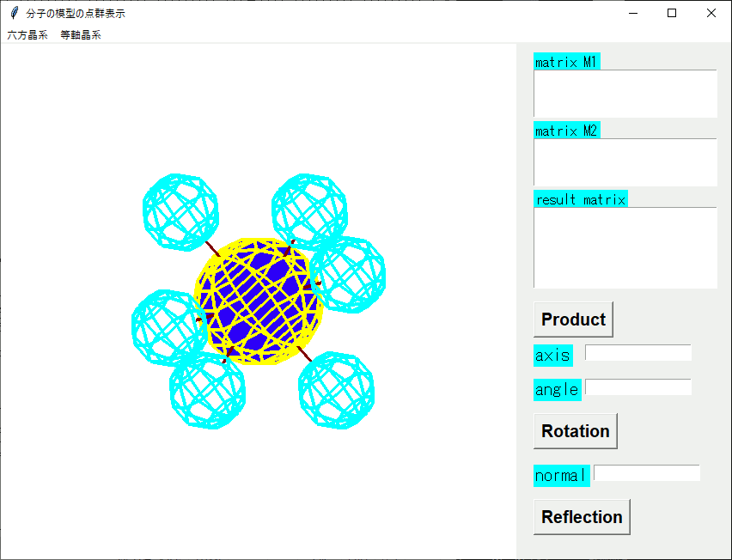The image size is (732, 560).
Task: Click the result matrix label
Action: tap(581, 198)
